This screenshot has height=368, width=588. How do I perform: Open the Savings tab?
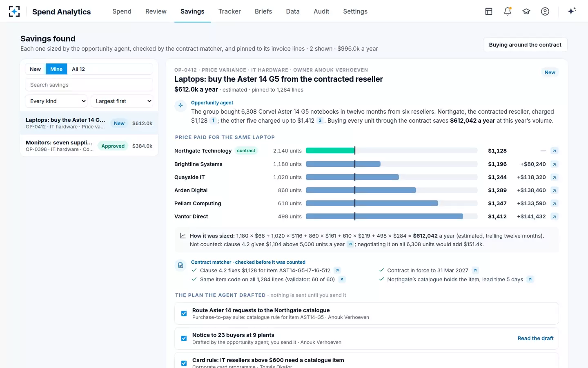click(192, 11)
